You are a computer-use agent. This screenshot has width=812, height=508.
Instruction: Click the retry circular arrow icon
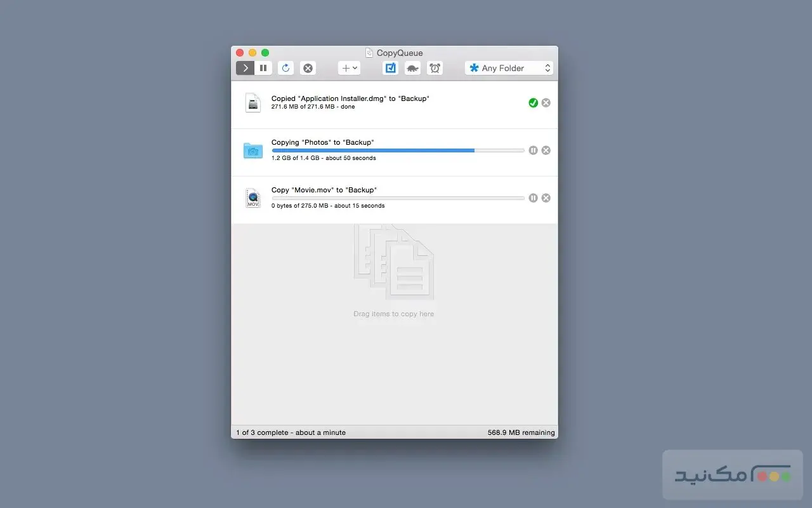tap(285, 68)
